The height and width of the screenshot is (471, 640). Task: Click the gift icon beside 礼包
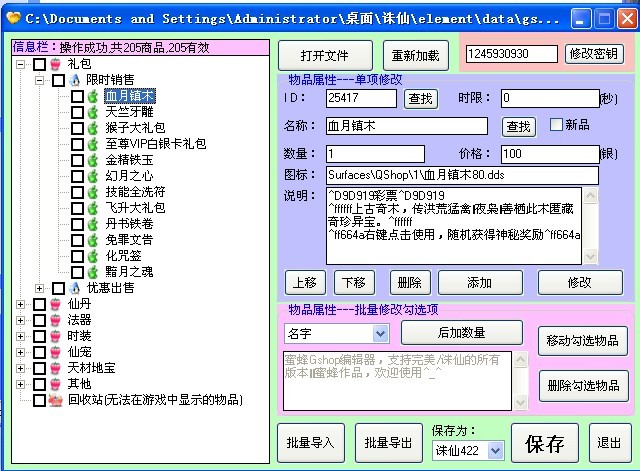pyautogui.click(x=55, y=64)
